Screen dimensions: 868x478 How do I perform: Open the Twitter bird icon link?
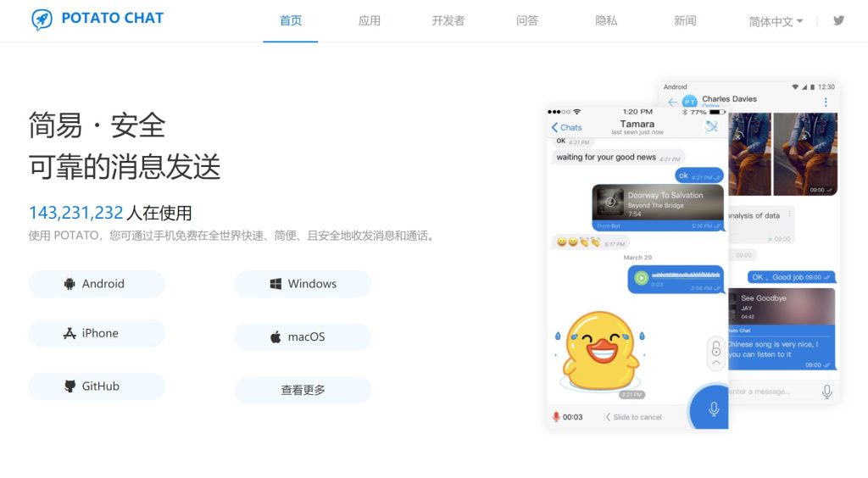[838, 20]
